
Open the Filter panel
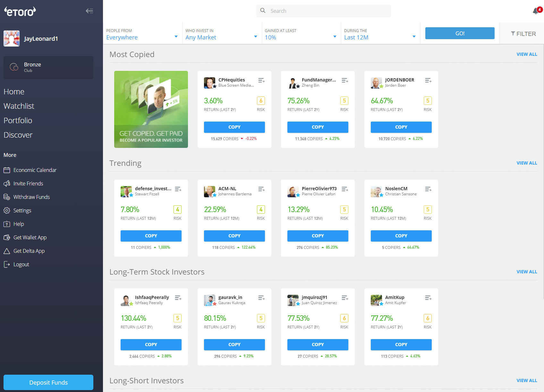pos(523,34)
